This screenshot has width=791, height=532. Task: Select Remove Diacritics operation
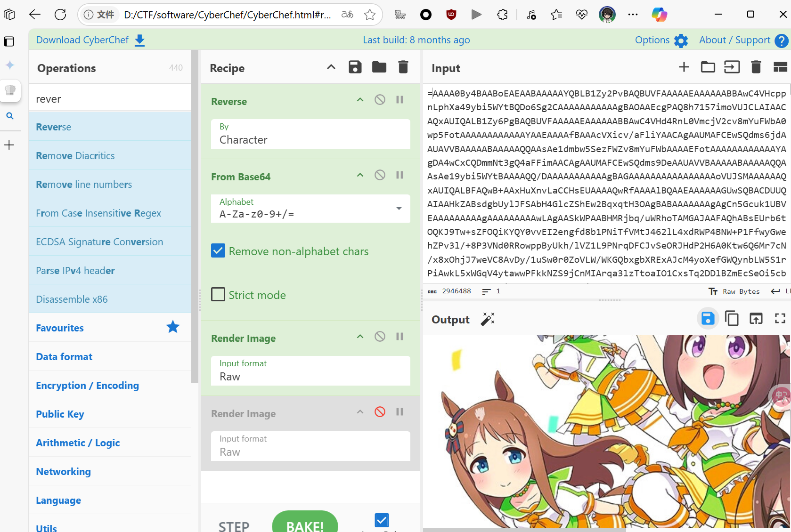pyautogui.click(x=110, y=155)
